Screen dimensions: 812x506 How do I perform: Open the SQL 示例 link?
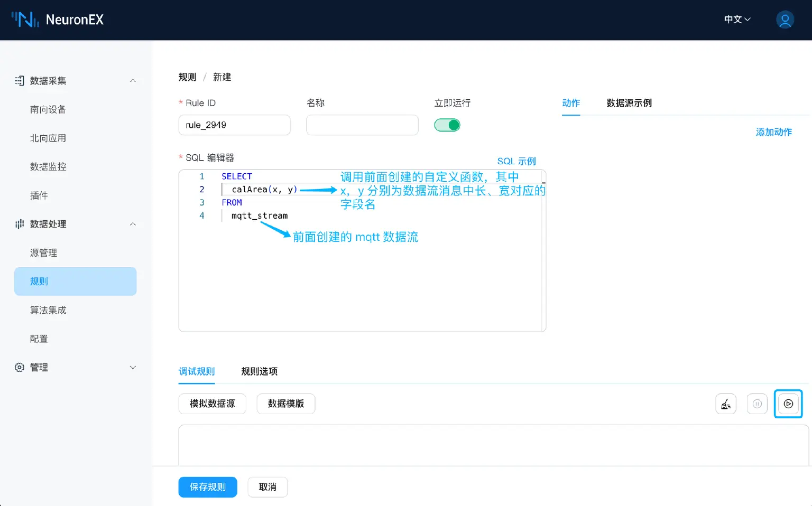click(516, 161)
